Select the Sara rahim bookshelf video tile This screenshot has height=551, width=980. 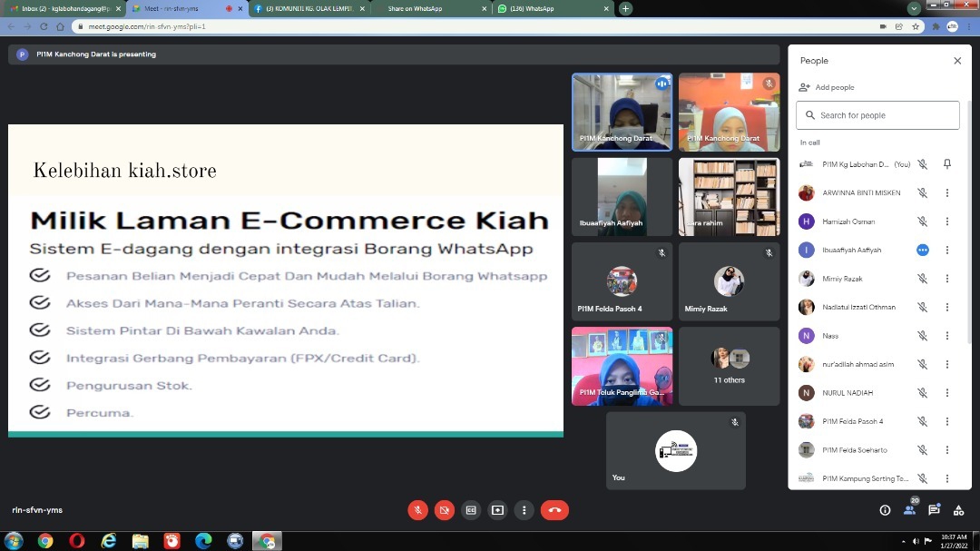(x=730, y=197)
